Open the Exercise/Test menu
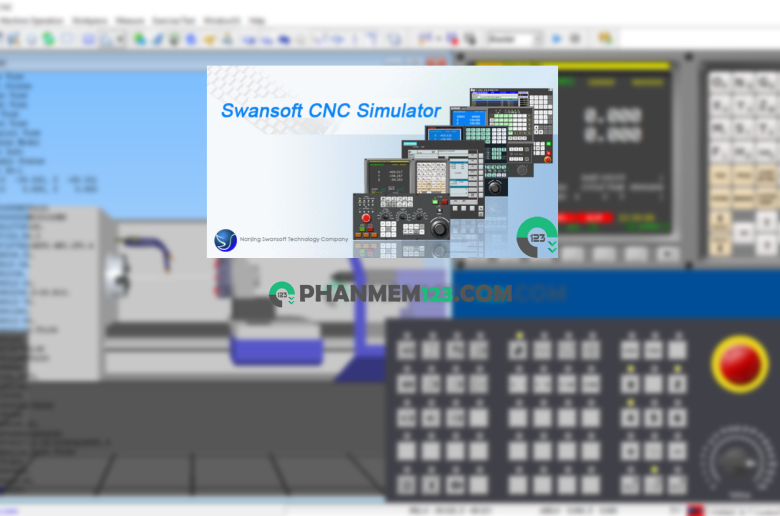 tap(174, 20)
